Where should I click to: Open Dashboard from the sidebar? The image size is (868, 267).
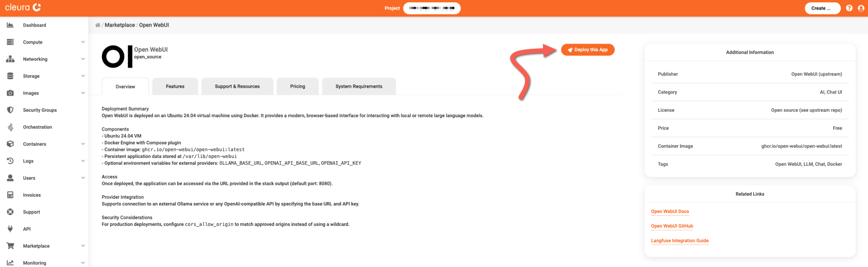34,25
